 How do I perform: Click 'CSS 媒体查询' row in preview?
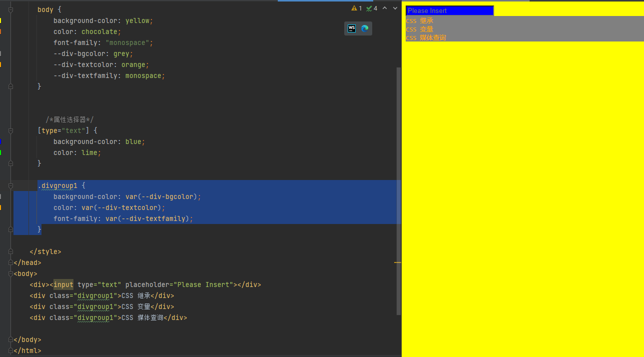pyautogui.click(x=525, y=37)
